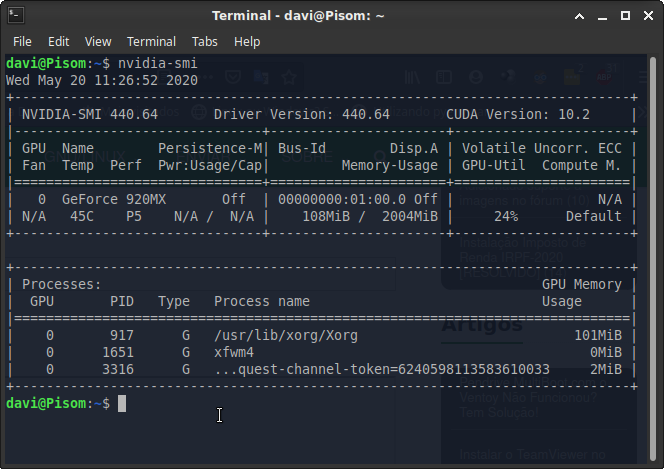Click the terminal vertical scrollbar
This screenshot has height=469, width=664.
point(653,258)
